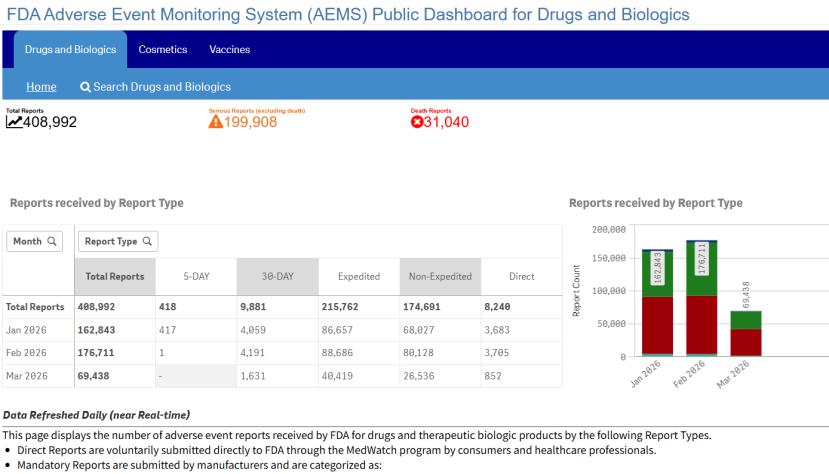Click the Serious Reports warning triangle icon
Image resolution: width=829 pixels, height=474 pixels.
tap(215, 122)
